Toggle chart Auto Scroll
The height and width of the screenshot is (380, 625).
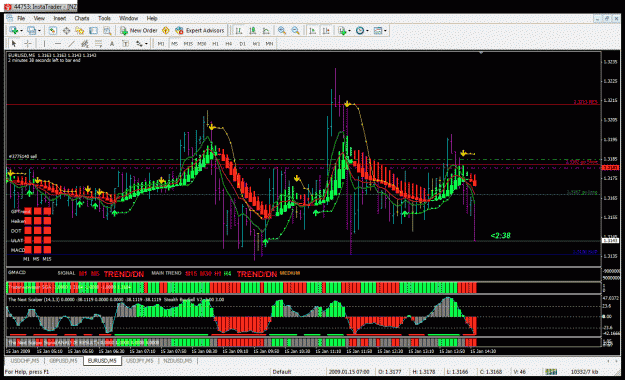coord(312,30)
